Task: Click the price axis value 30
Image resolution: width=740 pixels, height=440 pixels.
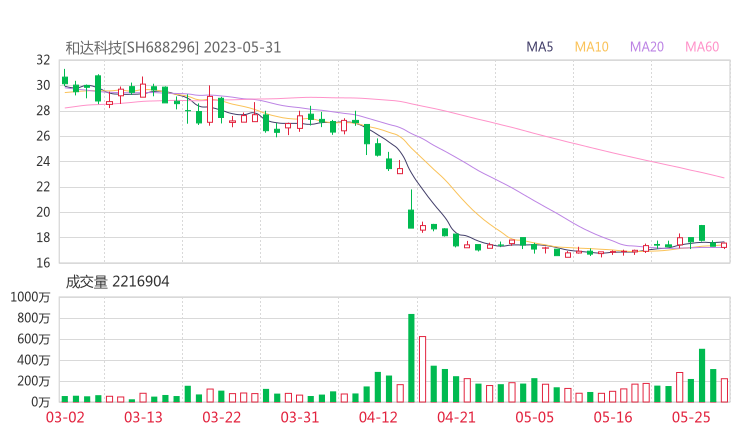Action: pos(43,85)
